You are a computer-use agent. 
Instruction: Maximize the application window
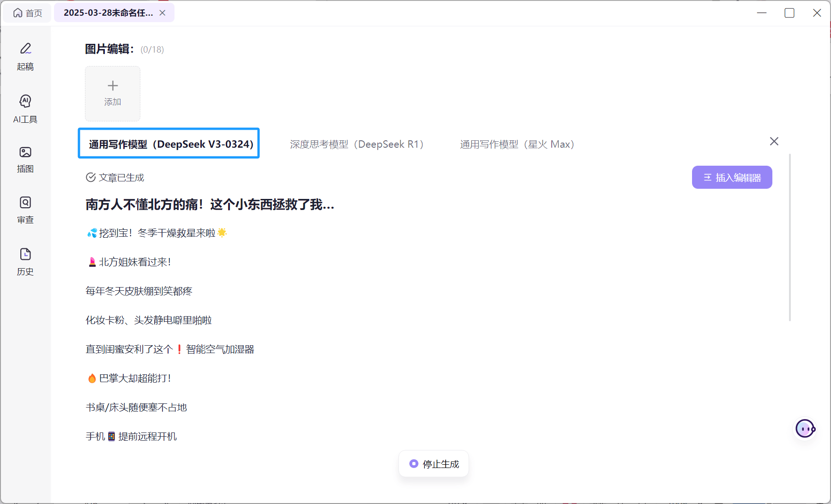point(789,13)
